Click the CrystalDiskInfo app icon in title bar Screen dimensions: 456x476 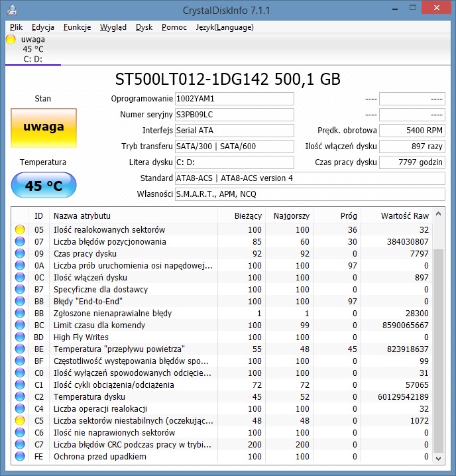pyautogui.click(x=12, y=10)
